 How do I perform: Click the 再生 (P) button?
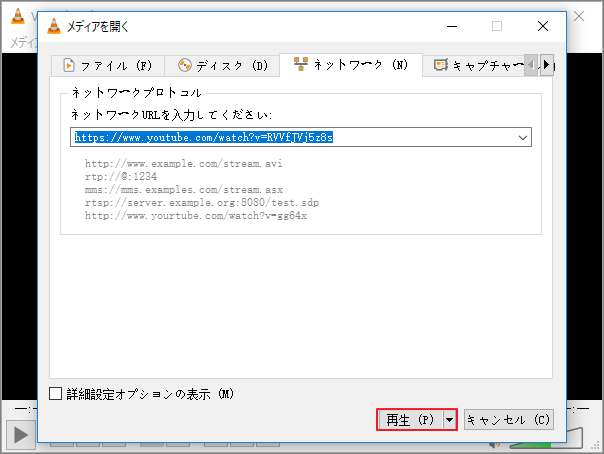point(410,420)
